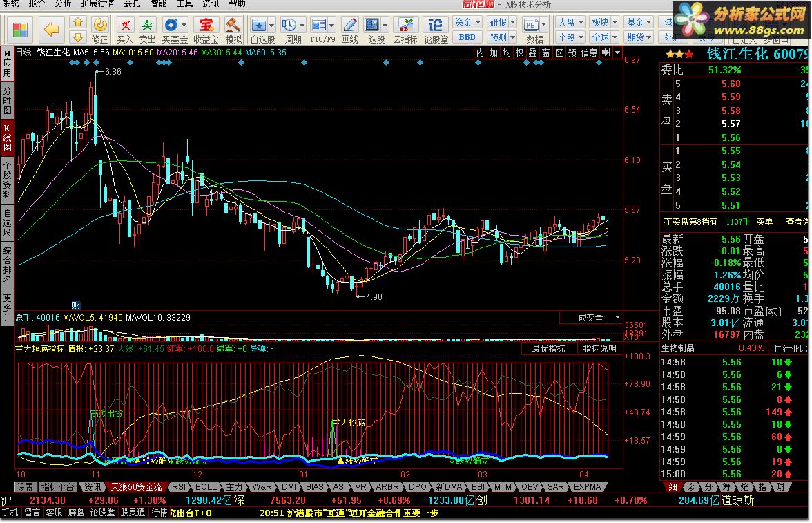The image size is (812, 523).
Task: Toggle the 内 chart option
Action: [x=480, y=53]
